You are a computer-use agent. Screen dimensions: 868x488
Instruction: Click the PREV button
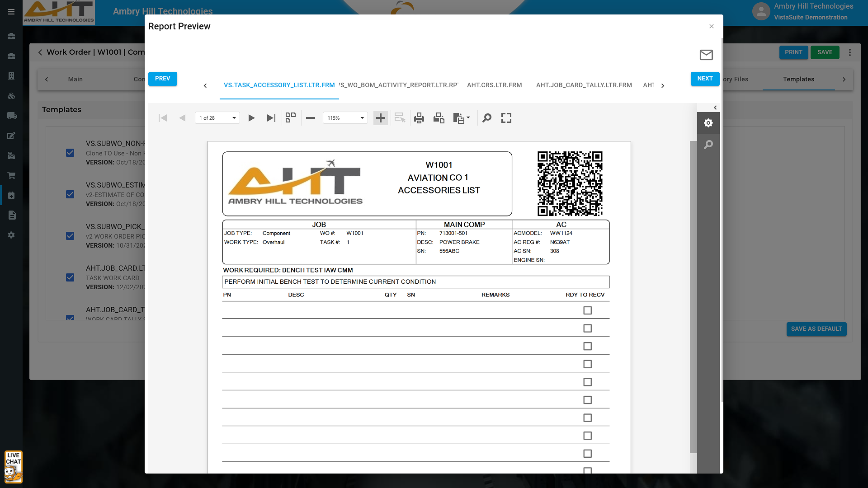pyautogui.click(x=162, y=78)
